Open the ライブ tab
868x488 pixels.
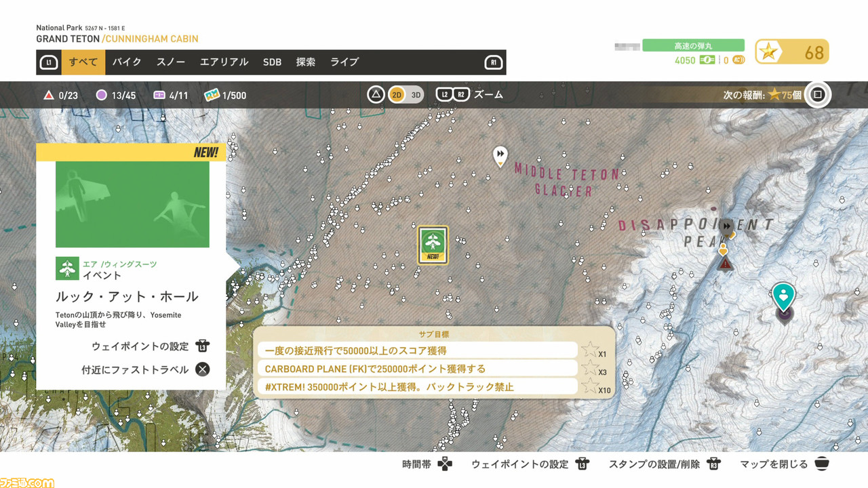tap(344, 62)
